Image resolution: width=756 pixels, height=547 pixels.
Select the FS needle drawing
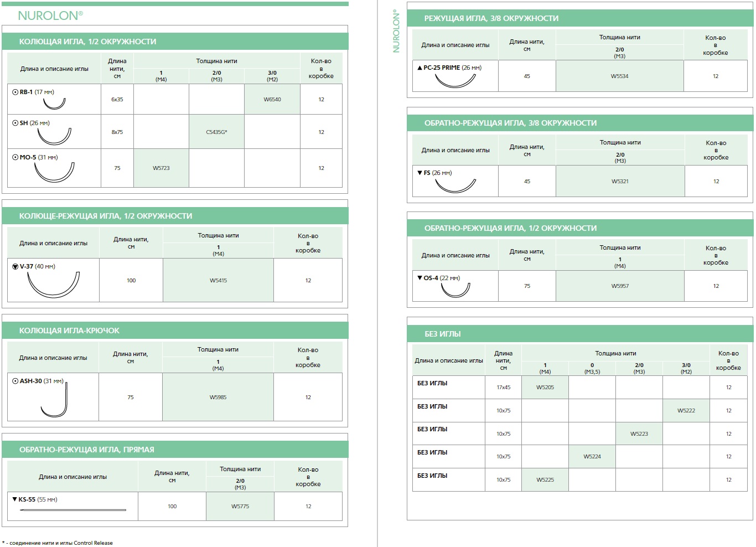click(x=455, y=185)
